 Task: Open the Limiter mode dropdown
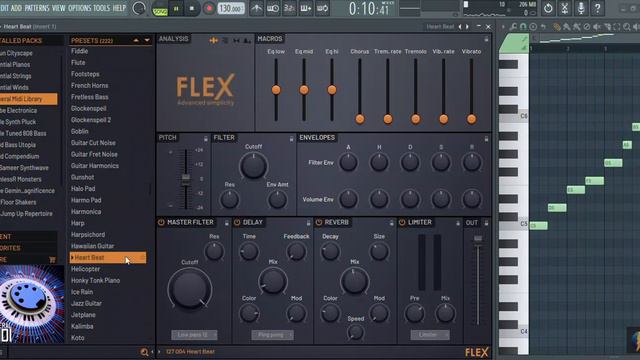pyautogui.click(x=430, y=335)
